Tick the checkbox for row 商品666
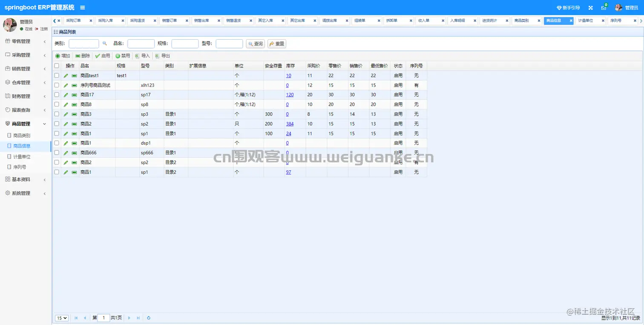This screenshot has width=644, height=325. point(57,152)
